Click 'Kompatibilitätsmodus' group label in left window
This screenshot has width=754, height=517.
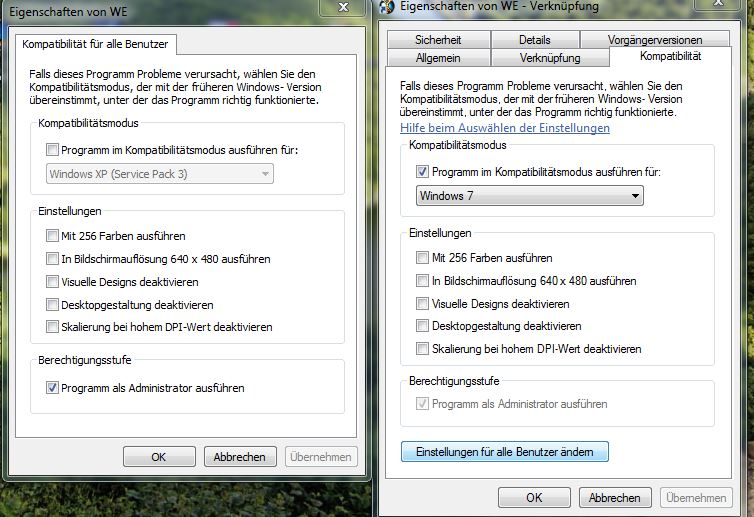coord(88,123)
